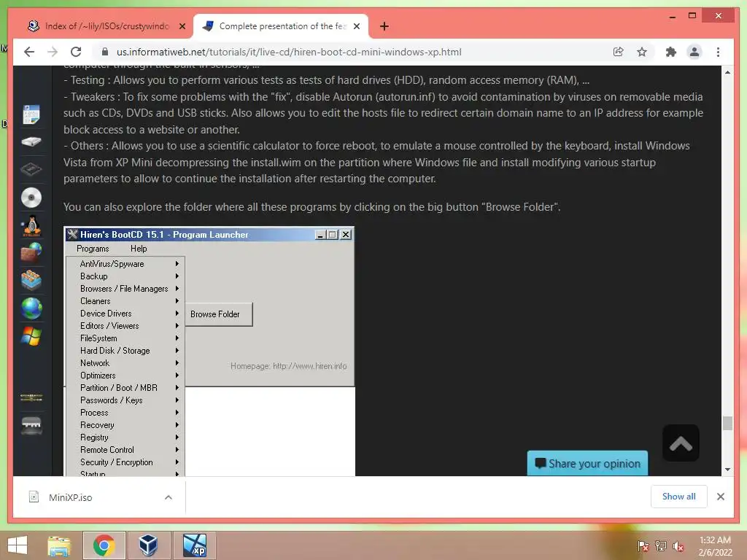Open the firewall brick wall globe icon

click(x=31, y=252)
